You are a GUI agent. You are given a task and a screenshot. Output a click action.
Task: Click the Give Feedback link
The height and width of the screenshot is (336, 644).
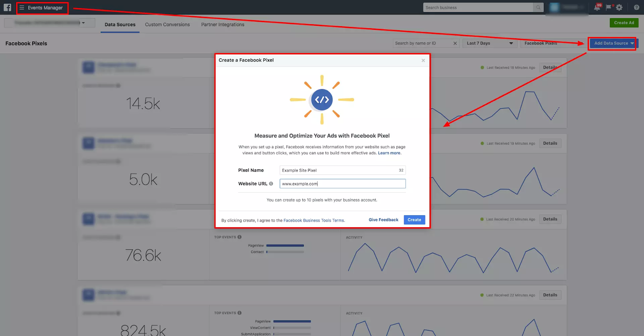click(x=383, y=220)
